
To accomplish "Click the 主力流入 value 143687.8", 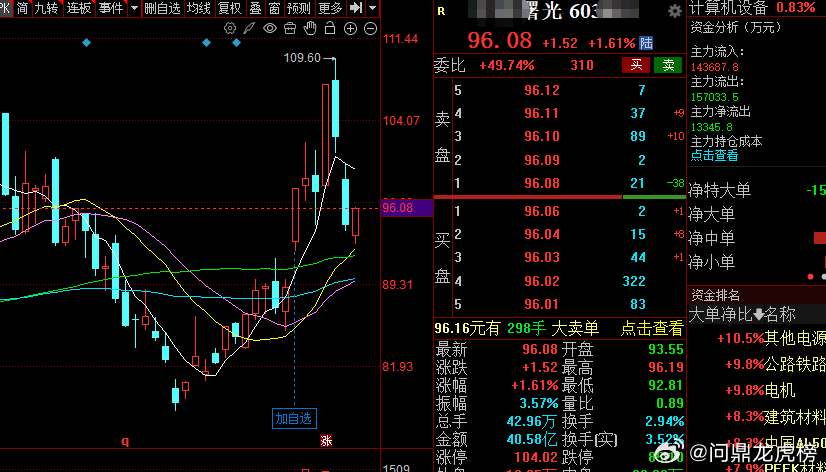I will [715, 67].
